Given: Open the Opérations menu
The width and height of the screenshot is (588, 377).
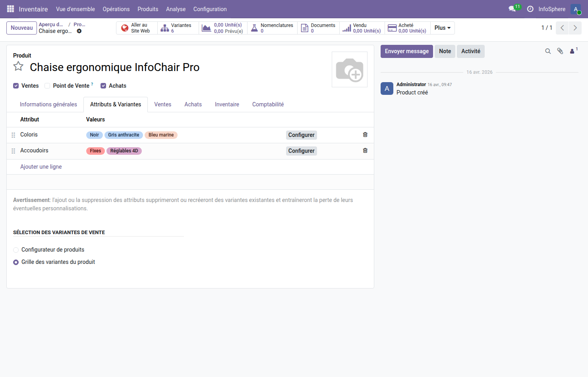Looking at the screenshot, I should tap(116, 9).
